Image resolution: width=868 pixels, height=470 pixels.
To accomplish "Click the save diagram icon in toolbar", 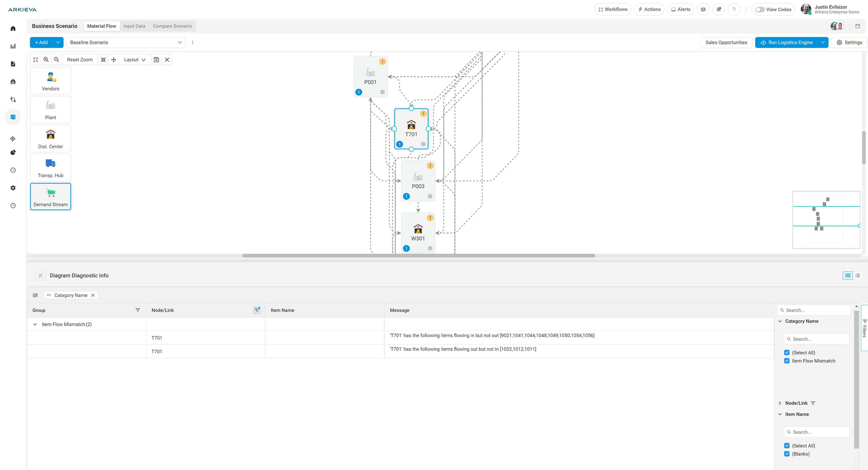I will tap(156, 60).
